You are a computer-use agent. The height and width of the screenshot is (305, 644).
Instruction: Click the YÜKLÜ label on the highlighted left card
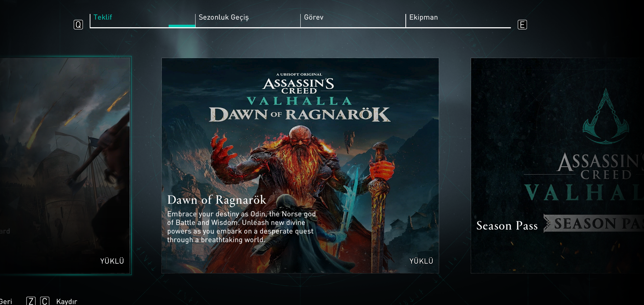112,261
